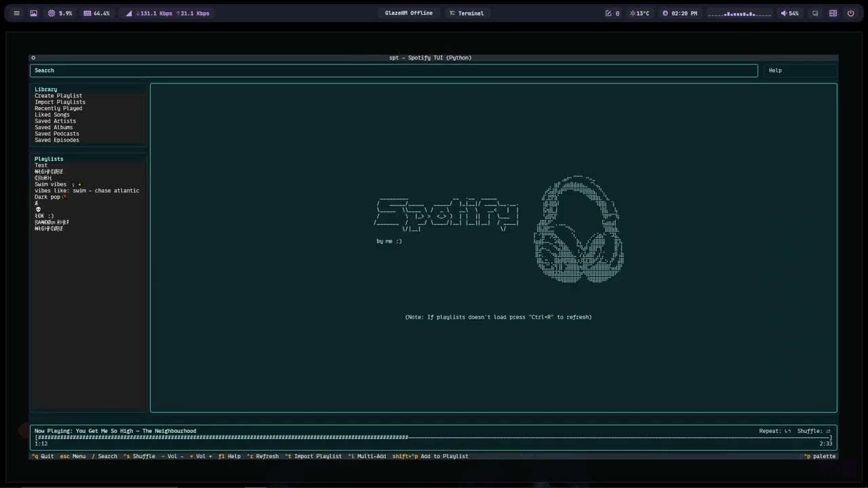Click the notes pencil icon showing 0
The height and width of the screenshot is (488, 868).
612,13
